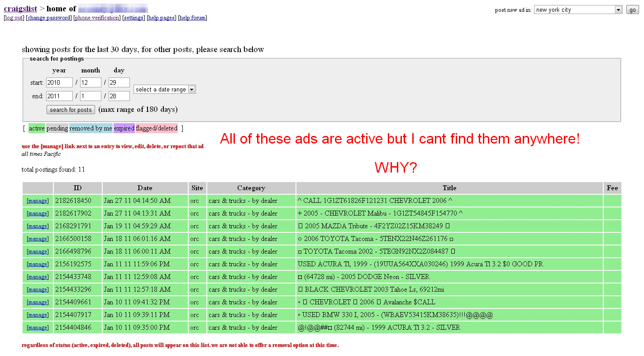The image size is (644, 356).
Task: Click the ID column header
Action: 78,188
